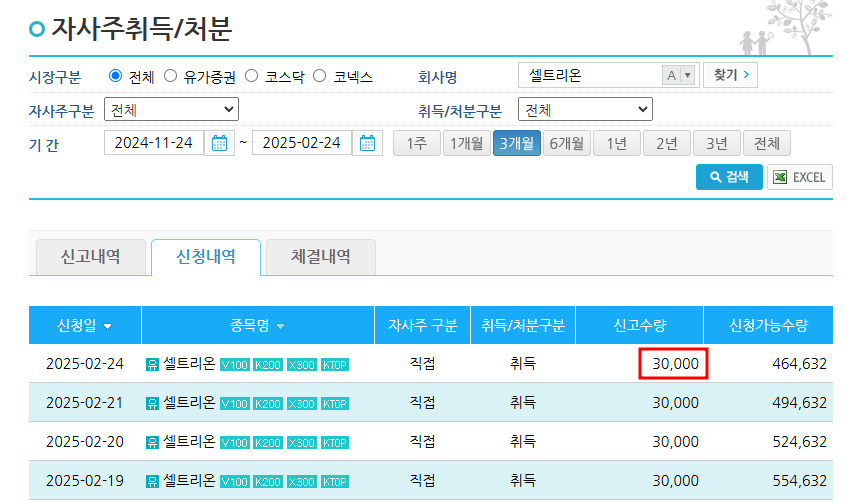Click the X300 badge in the 2025-02-24 row
The height and width of the screenshot is (502, 847).
[x=301, y=365]
